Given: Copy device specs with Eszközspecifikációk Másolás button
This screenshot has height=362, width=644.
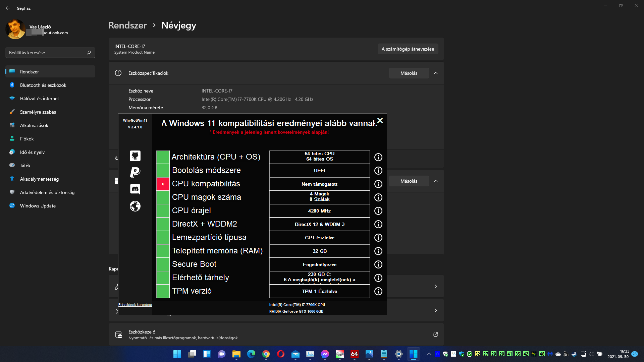Looking at the screenshot, I should pos(409,73).
